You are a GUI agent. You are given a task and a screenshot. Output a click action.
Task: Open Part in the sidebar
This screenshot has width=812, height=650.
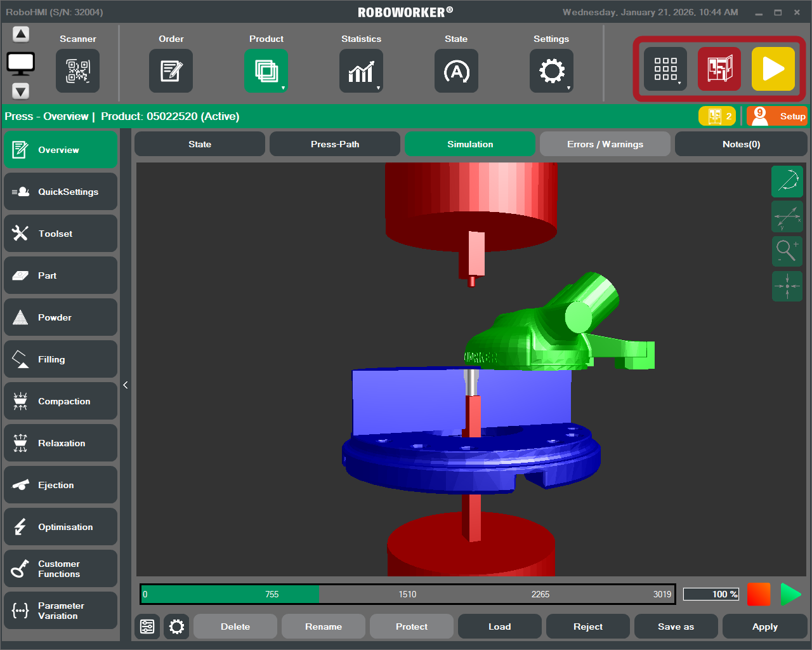(x=61, y=275)
